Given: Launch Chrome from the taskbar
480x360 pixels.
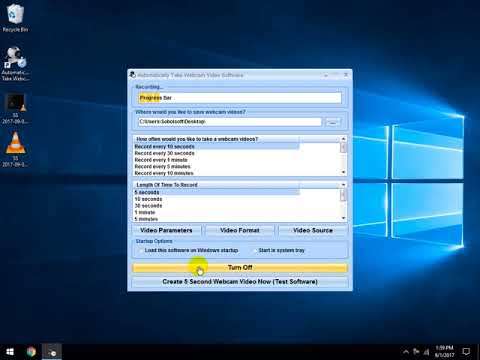Looking at the screenshot, I should tap(31, 352).
